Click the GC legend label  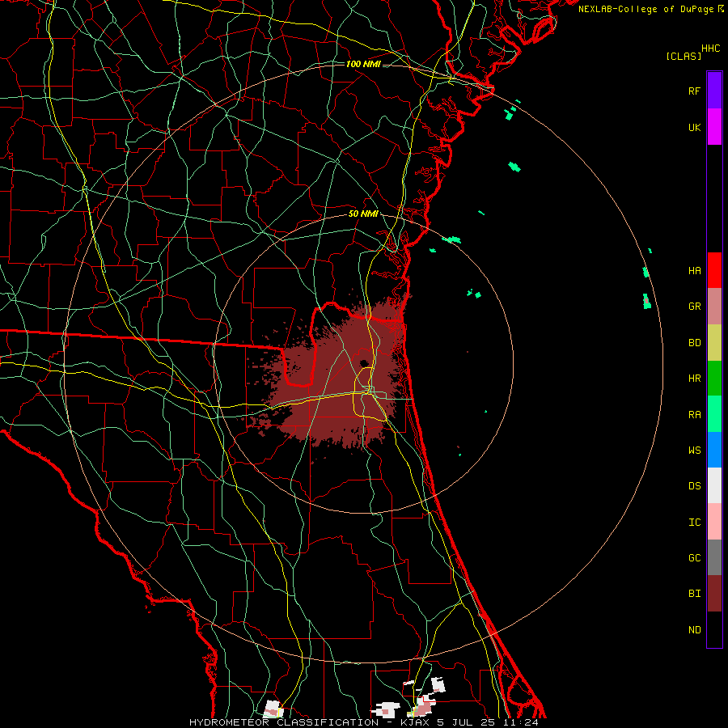pyautogui.click(x=694, y=558)
